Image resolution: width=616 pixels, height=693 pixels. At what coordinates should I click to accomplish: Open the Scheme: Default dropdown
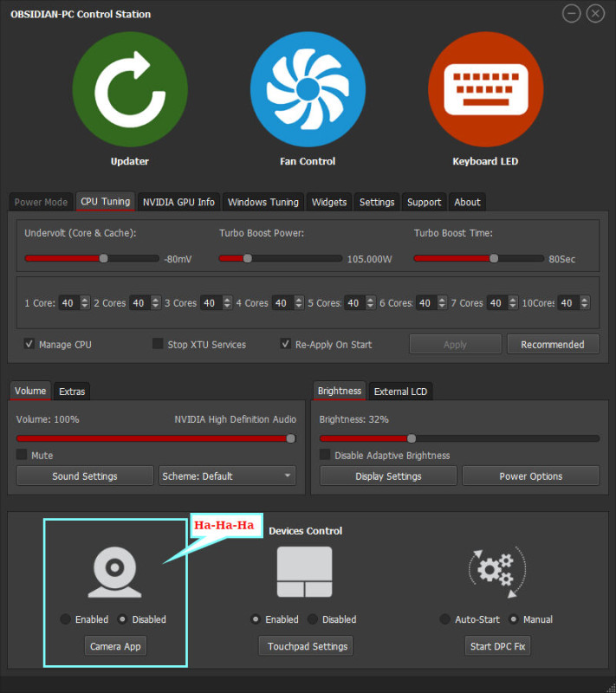[x=227, y=476]
